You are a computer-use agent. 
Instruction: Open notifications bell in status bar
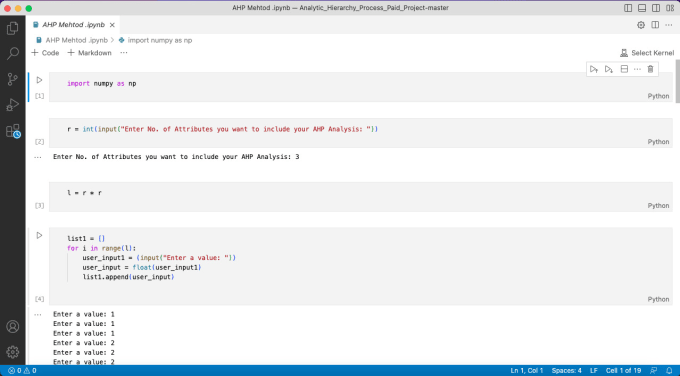click(x=669, y=371)
